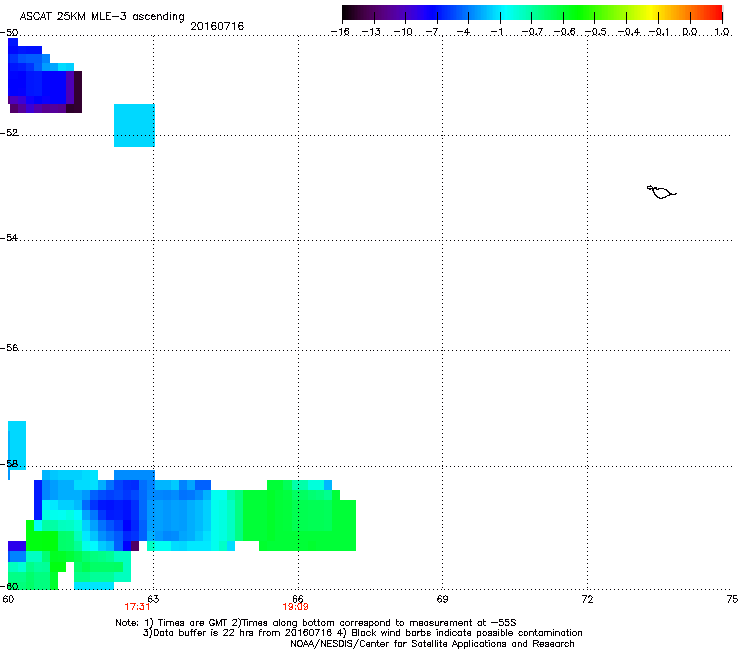Click the -0.5 label on the color scale
Viewport: 740px width, 650px height.
click(596, 32)
